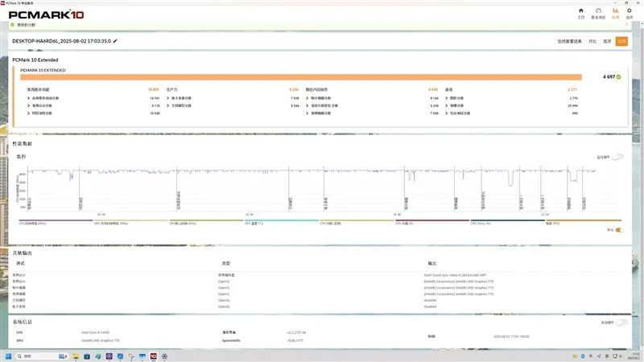
Task: Switch to the Results (结果) icon
Action: coord(615,12)
